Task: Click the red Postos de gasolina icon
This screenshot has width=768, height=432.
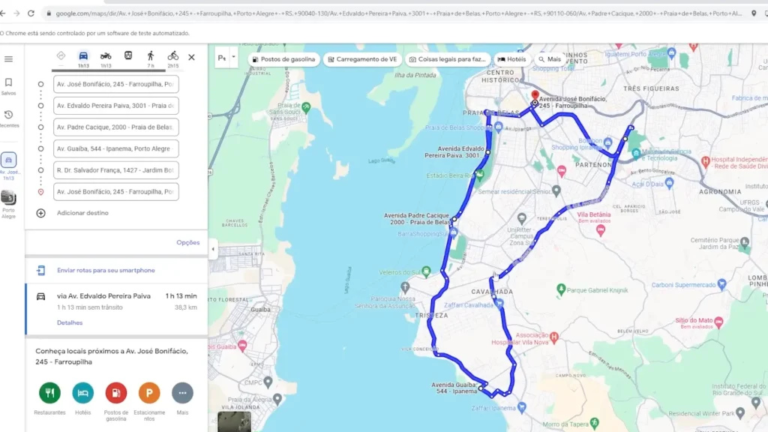Action: pos(116,393)
